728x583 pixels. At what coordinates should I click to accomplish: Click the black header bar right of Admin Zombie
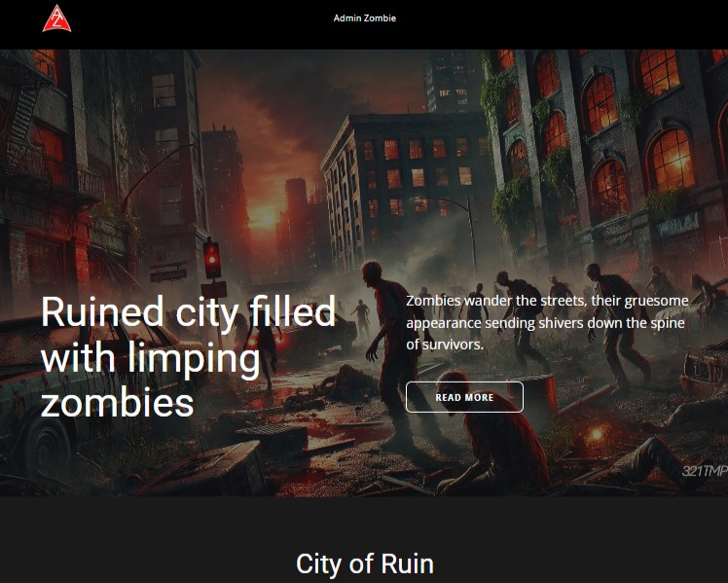564,24
